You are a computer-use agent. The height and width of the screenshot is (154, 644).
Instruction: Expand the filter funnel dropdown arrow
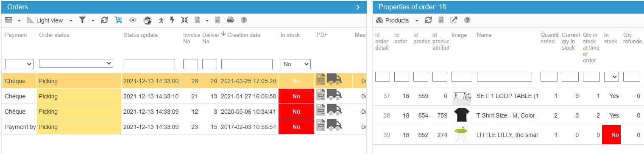(93, 20)
